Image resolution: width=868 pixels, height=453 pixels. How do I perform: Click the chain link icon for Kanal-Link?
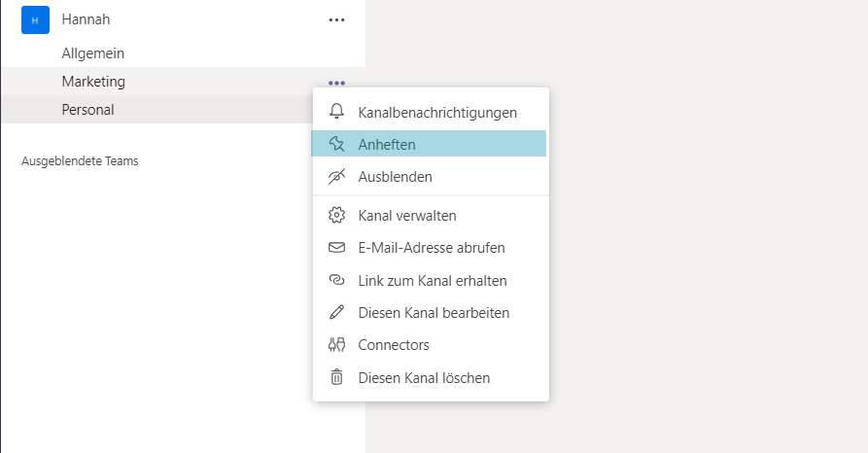pyautogui.click(x=336, y=280)
